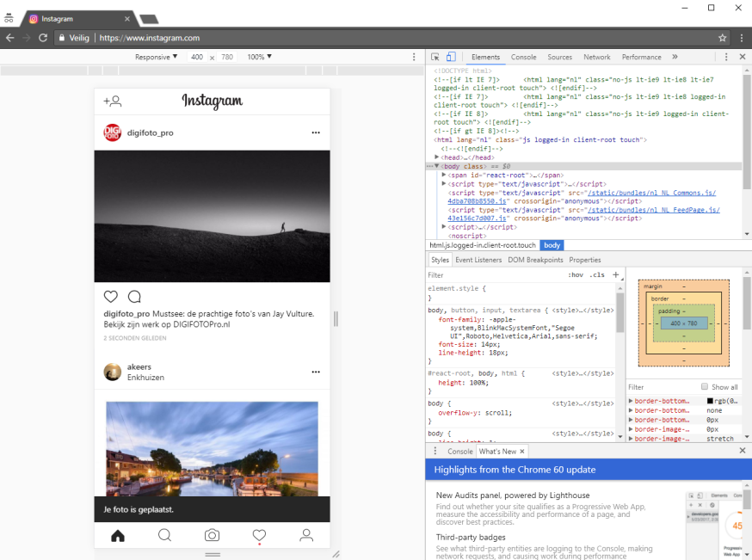Click the Styles pane vertical scrollbar

[619, 311]
